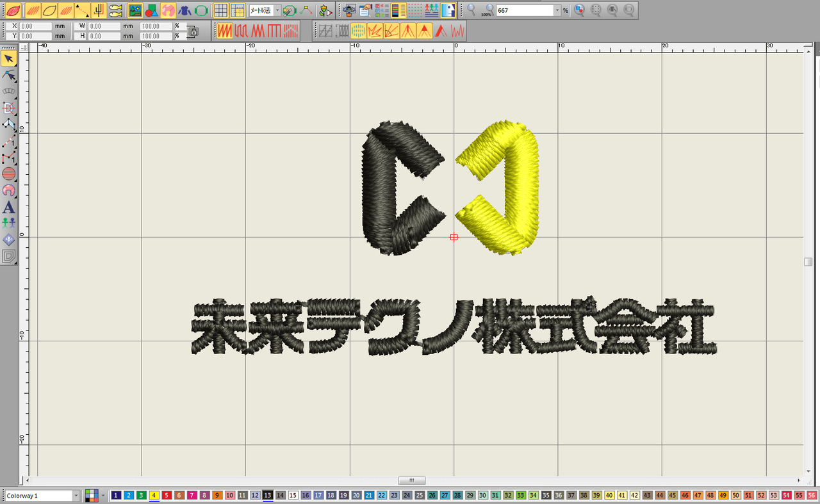Viewport: 820px width, 504px height.
Task: Choose the Reshape Object tool
Action: click(9, 76)
